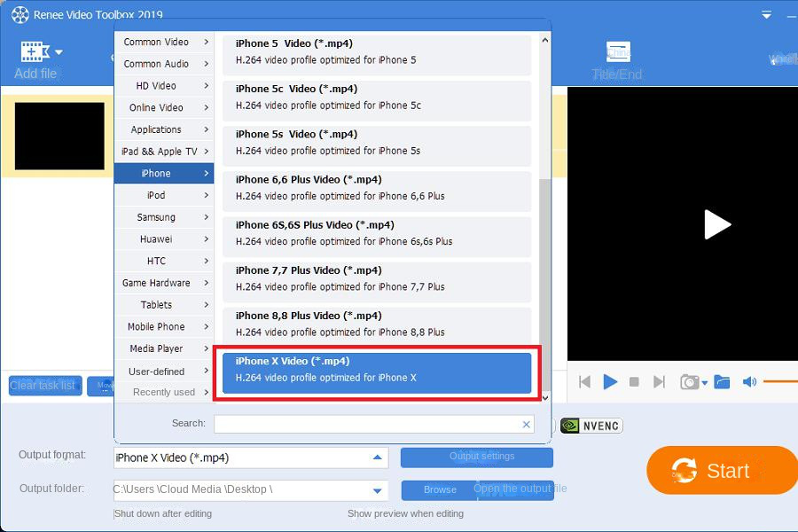Image resolution: width=798 pixels, height=532 pixels.
Task: Click the Browse button
Action: pos(440,489)
